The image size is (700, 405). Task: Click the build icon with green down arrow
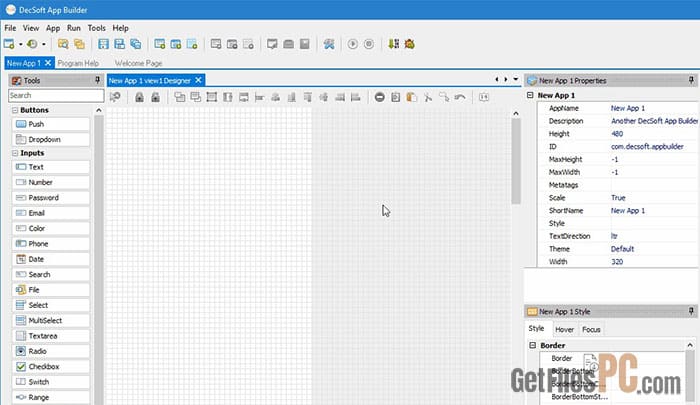tap(393, 44)
